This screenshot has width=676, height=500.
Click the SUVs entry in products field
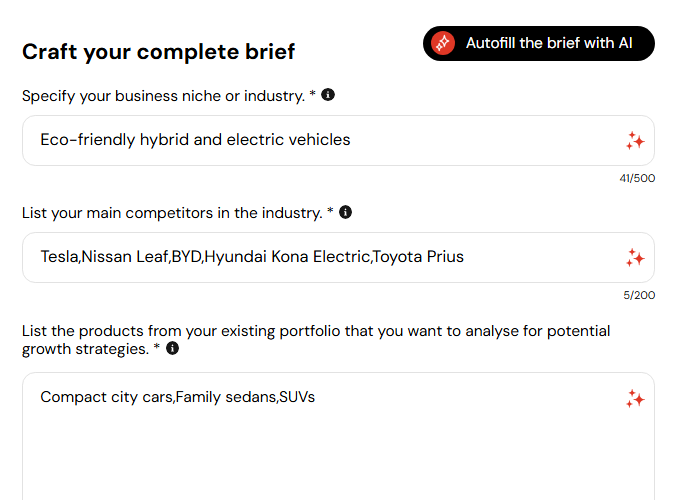[x=297, y=397]
